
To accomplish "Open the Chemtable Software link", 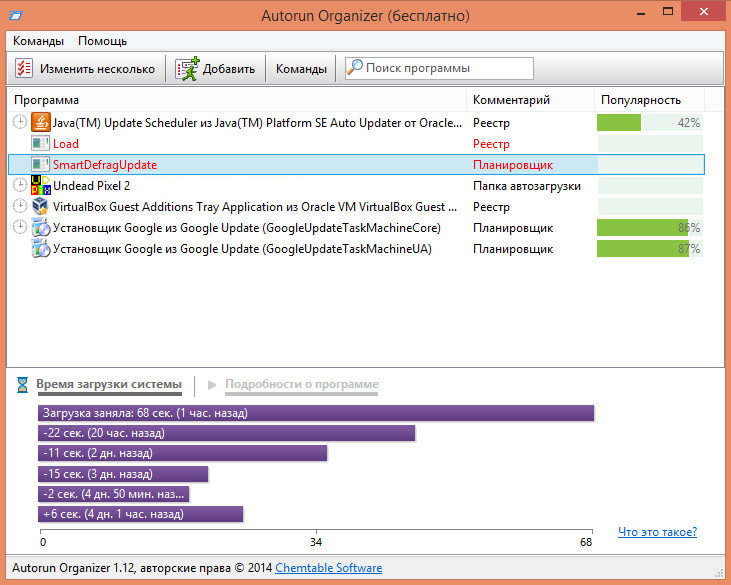I will [328, 568].
